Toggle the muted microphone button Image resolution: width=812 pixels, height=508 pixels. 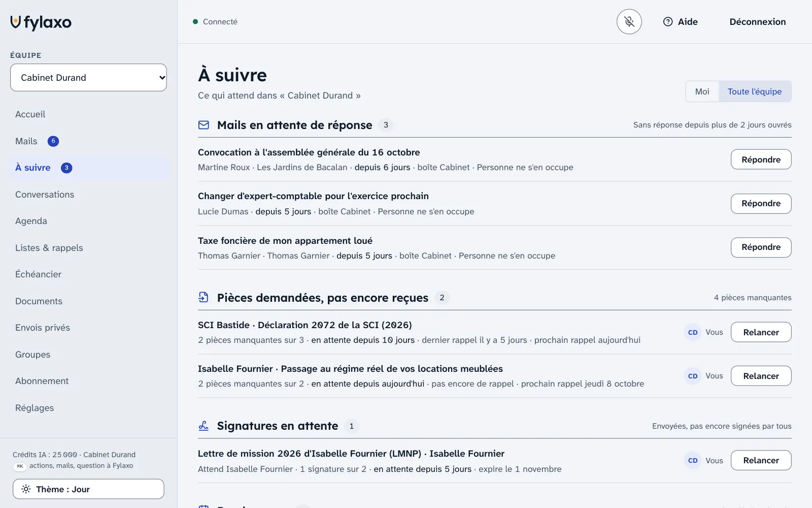[629, 22]
